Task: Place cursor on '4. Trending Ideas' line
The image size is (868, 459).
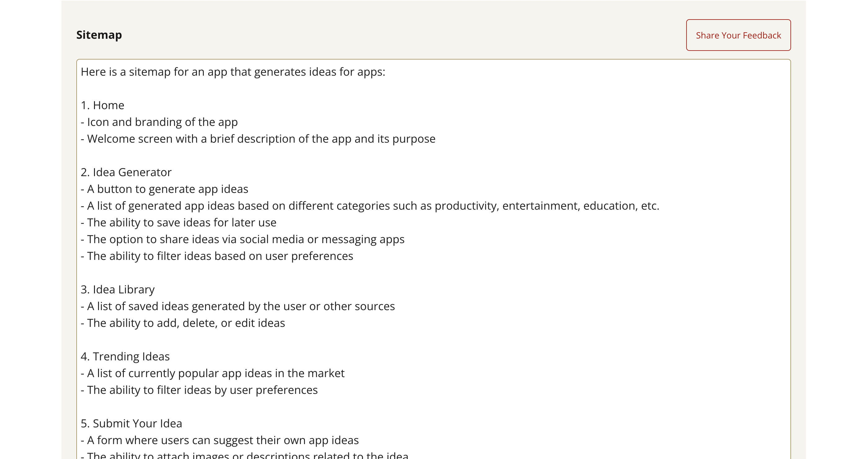Action: [x=125, y=356]
